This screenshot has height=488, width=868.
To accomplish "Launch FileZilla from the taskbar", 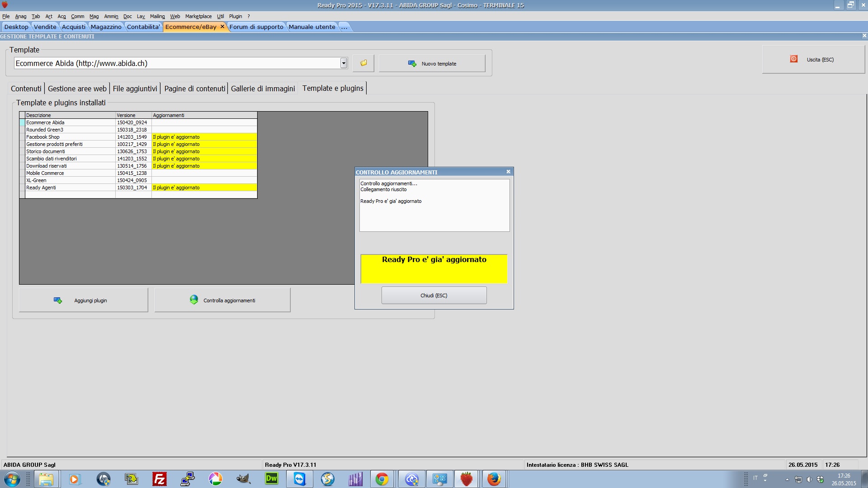I will (160, 479).
